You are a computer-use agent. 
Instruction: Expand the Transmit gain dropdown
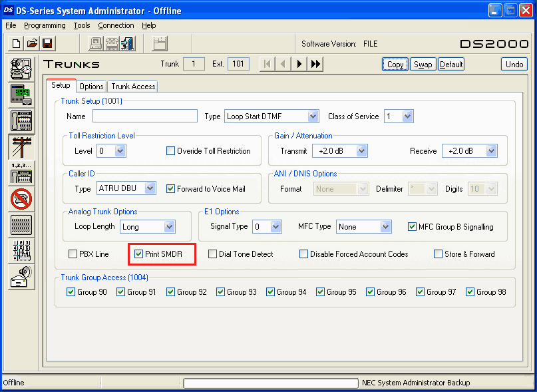point(361,151)
